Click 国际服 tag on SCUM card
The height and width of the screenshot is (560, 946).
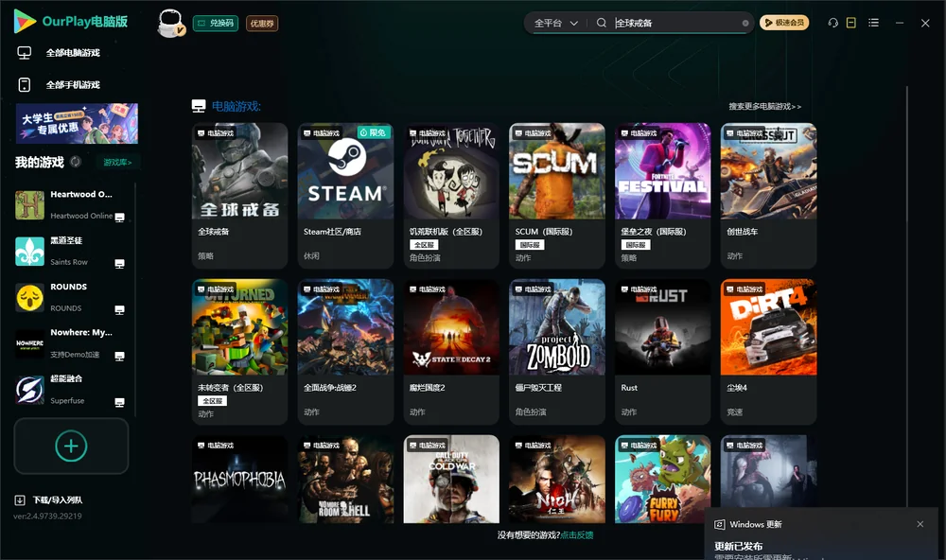[529, 244]
